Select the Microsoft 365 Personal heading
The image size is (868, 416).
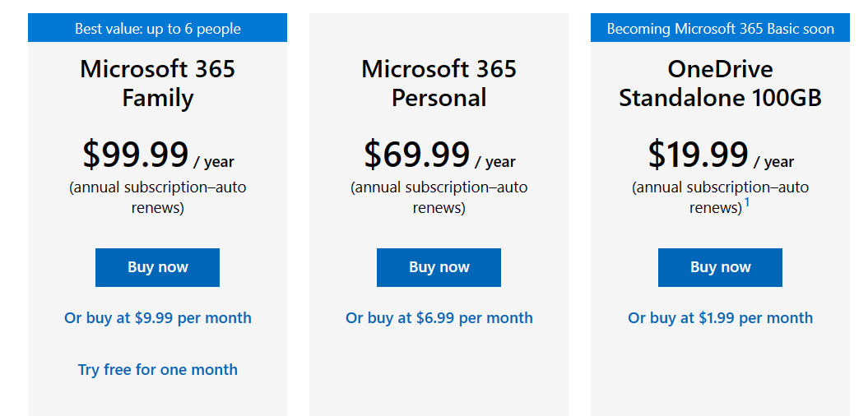(439, 84)
